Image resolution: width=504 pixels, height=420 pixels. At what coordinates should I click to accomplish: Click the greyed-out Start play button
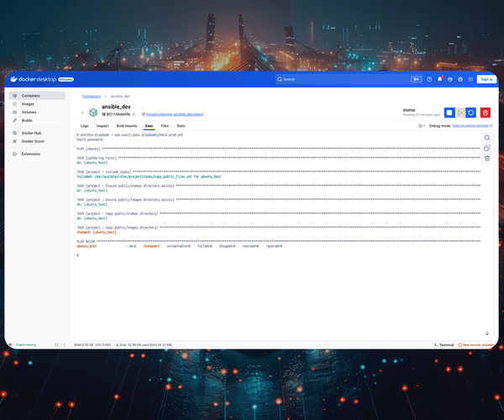coord(459,113)
